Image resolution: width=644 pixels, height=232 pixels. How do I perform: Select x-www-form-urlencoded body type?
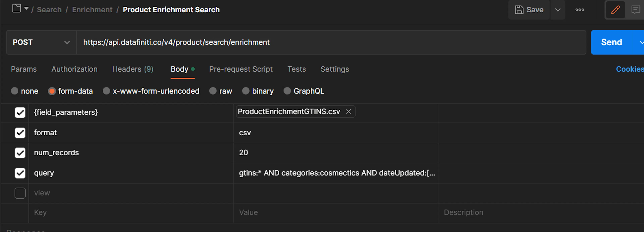106,91
